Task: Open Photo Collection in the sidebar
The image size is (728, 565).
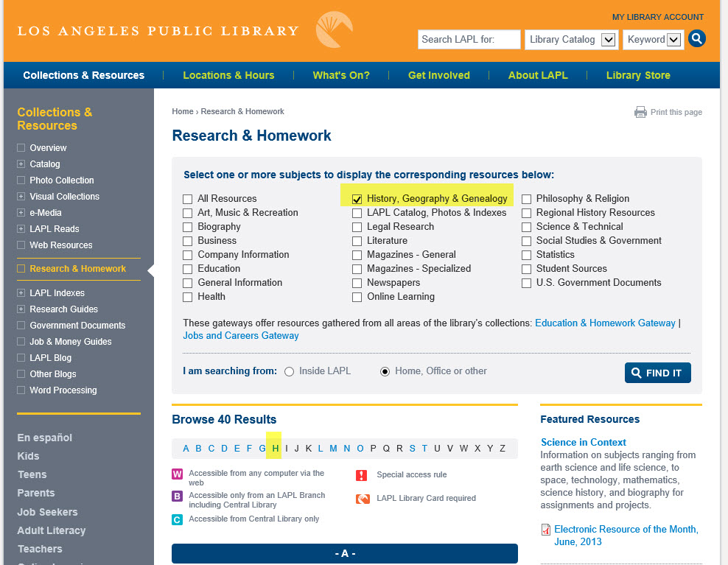Action: (62, 180)
